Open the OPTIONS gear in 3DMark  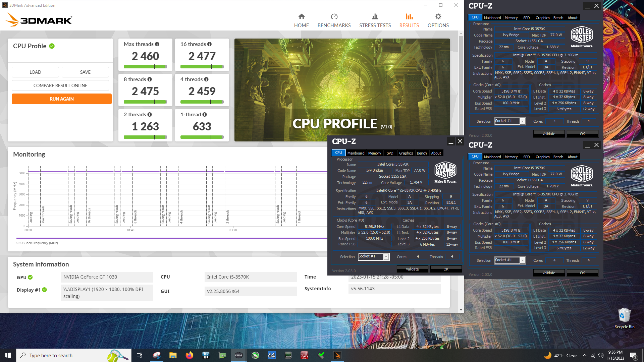[x=438, y=21]
